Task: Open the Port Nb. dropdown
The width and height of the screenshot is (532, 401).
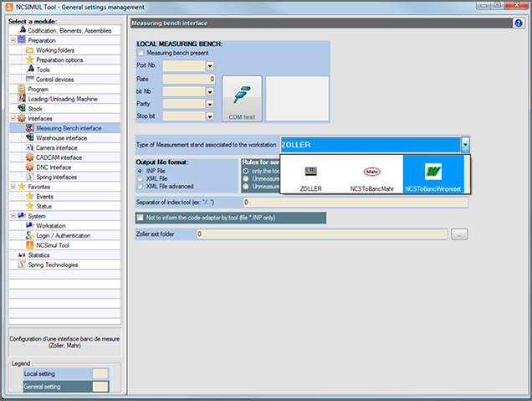Action: click(x=210, y=65)
